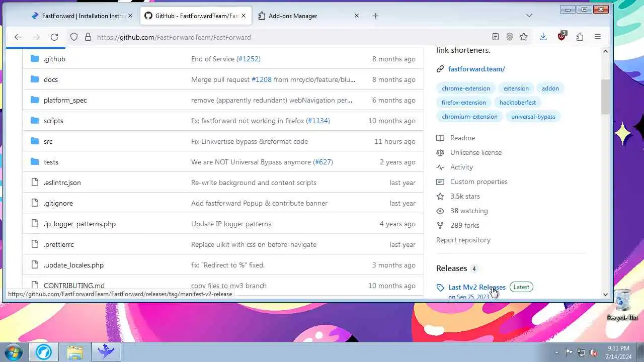Open the Extensions puzzle-piece menu
The height and width of the screenshot is (362, 644).
pos(580,37)
